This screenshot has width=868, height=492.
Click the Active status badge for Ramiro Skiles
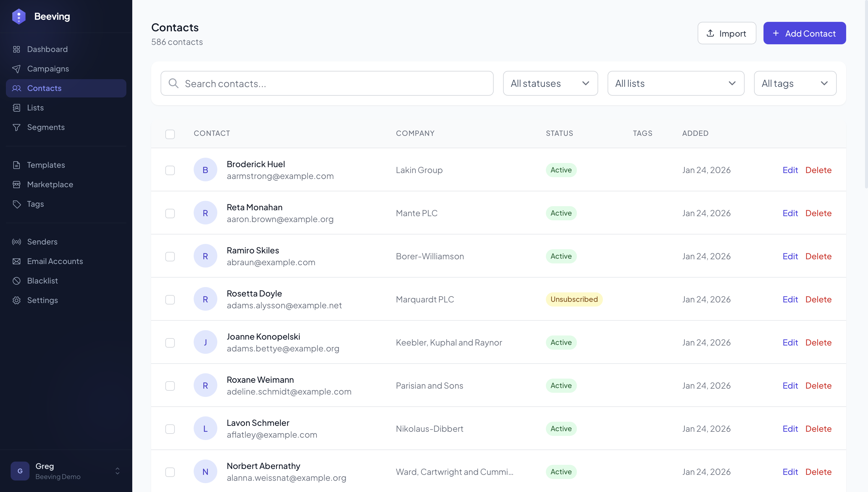561,256
